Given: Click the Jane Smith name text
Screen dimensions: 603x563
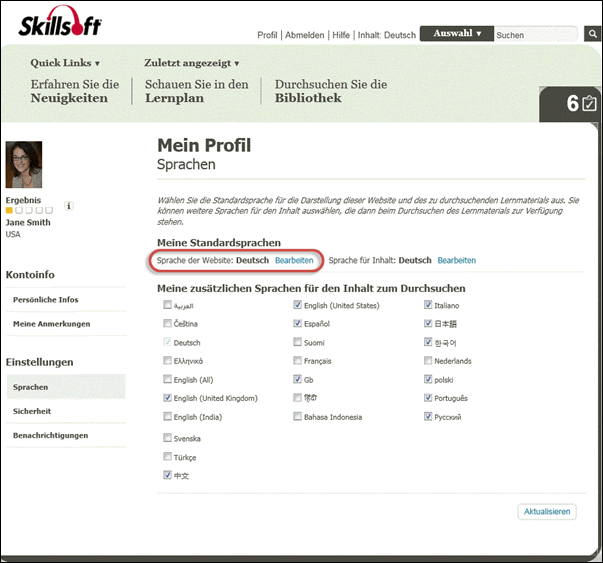Looking at the screenshot, I should 28,222.
